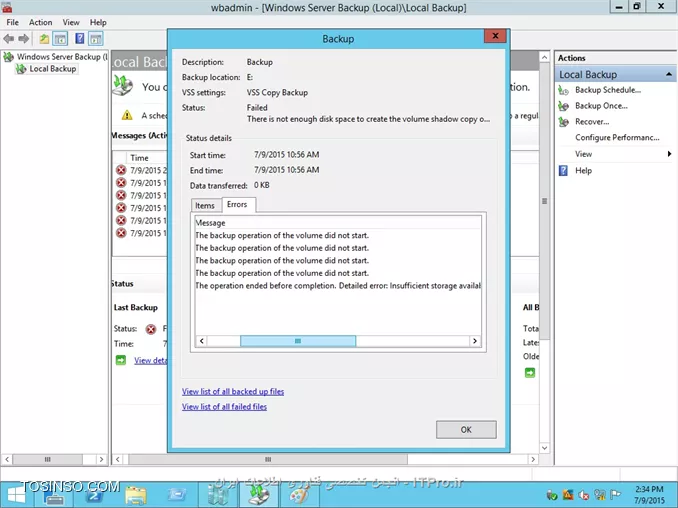Click the main pane vertical scrollbar thumb
Screen dimensions: 678x508
click(x=544, y=201)
